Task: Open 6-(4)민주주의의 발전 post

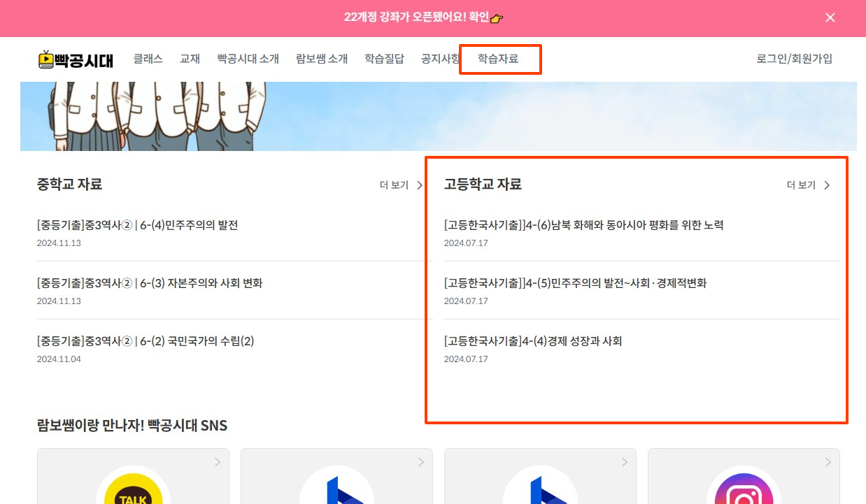Action: point(138,225)
